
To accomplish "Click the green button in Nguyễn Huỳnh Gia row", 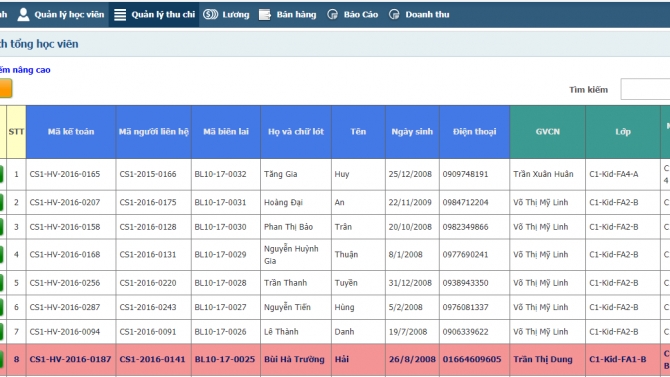I will click(2, 255).
